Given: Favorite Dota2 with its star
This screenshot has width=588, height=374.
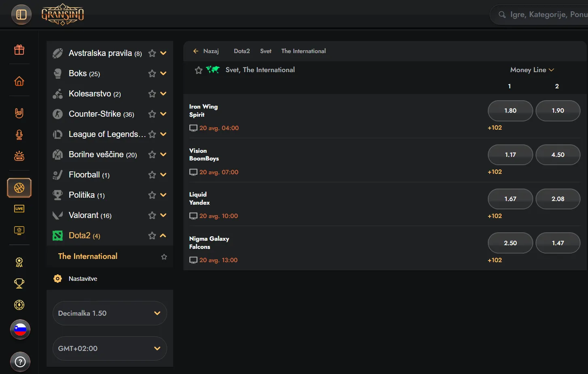Looking at the screenshot, I should [152, 235].
